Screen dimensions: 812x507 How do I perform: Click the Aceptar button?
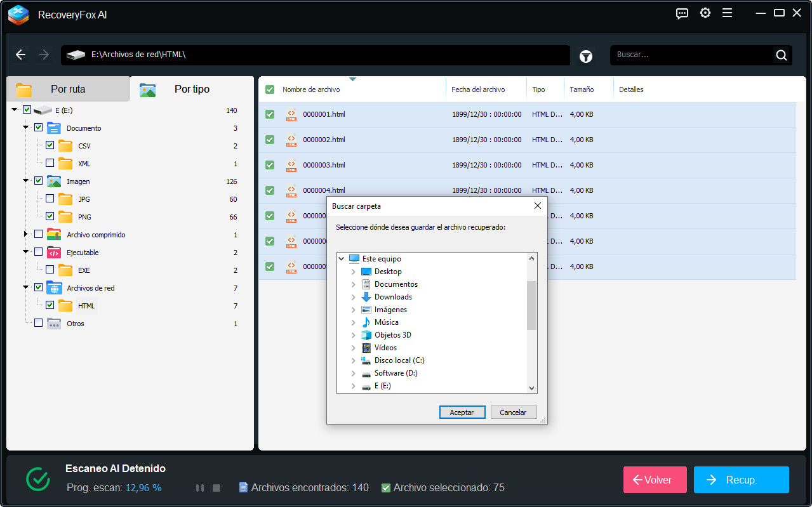tap(462, 412)
